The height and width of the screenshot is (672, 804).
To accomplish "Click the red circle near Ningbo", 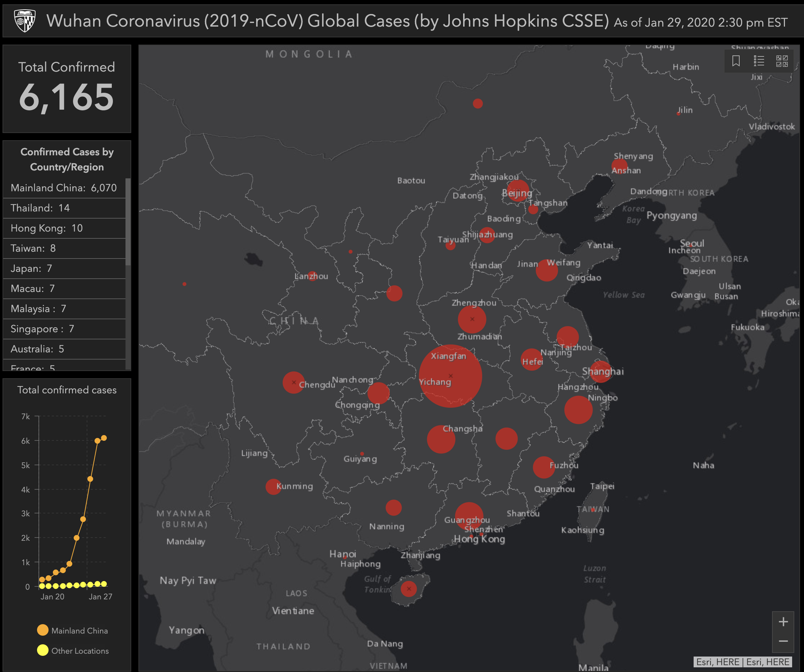I will pyautogui.click(x=578, y=410).
